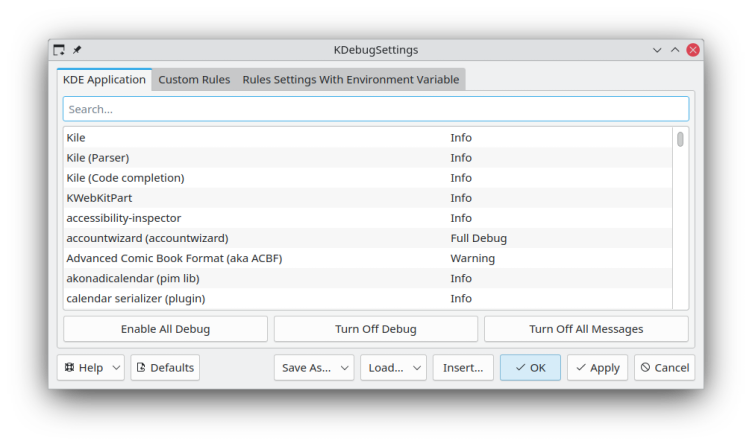752x446 pixels.
Task: Click the category list vertical scrollbar
Action: (x=680, y=218)
